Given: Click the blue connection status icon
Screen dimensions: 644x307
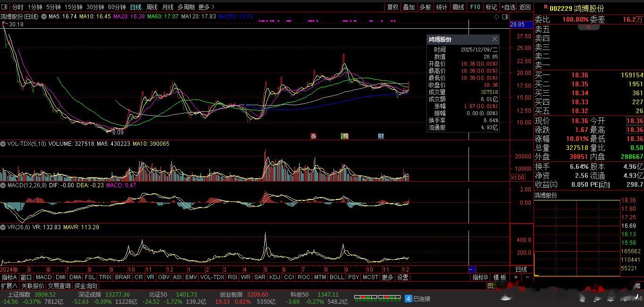Looking at the screenshot, I should 409,299.
